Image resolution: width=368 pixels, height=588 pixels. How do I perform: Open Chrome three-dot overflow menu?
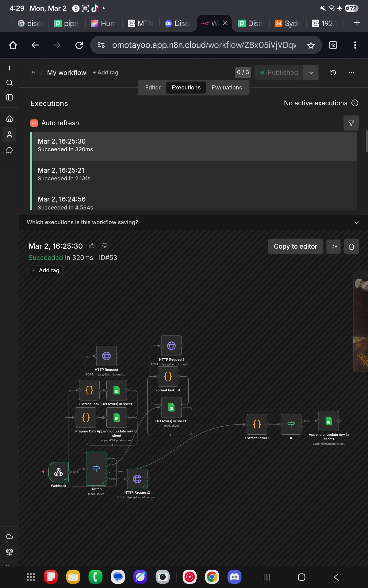355,45
